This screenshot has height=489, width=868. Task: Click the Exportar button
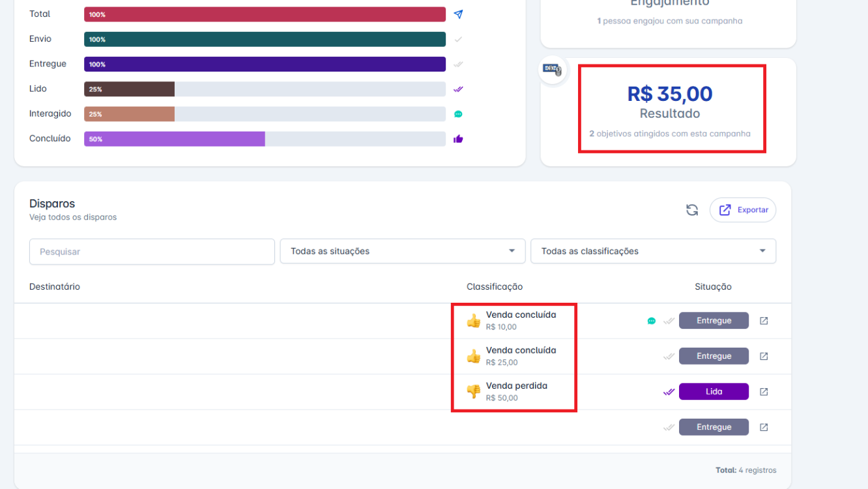coord(743,210)
